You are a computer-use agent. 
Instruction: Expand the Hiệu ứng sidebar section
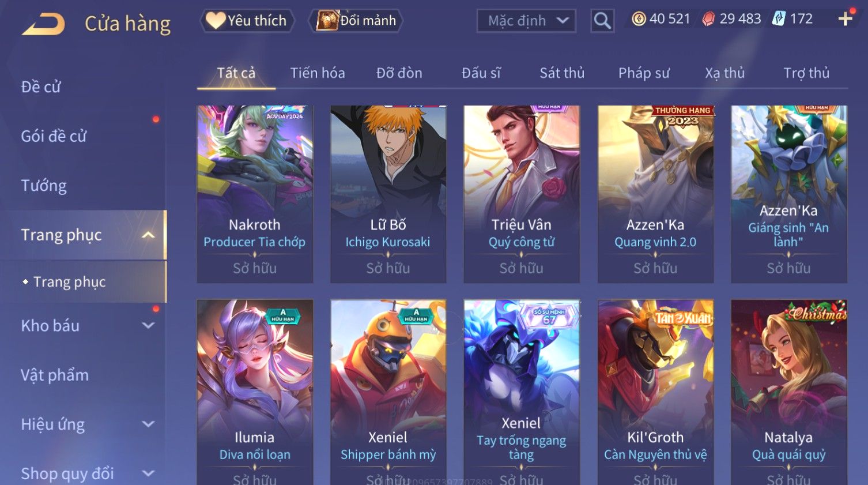148,424
